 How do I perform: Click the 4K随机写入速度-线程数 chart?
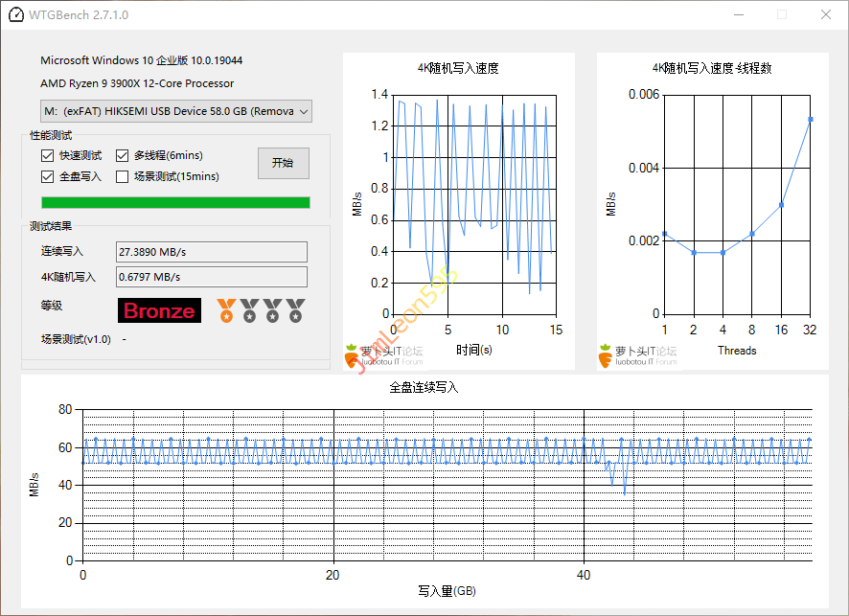point(738,203)
